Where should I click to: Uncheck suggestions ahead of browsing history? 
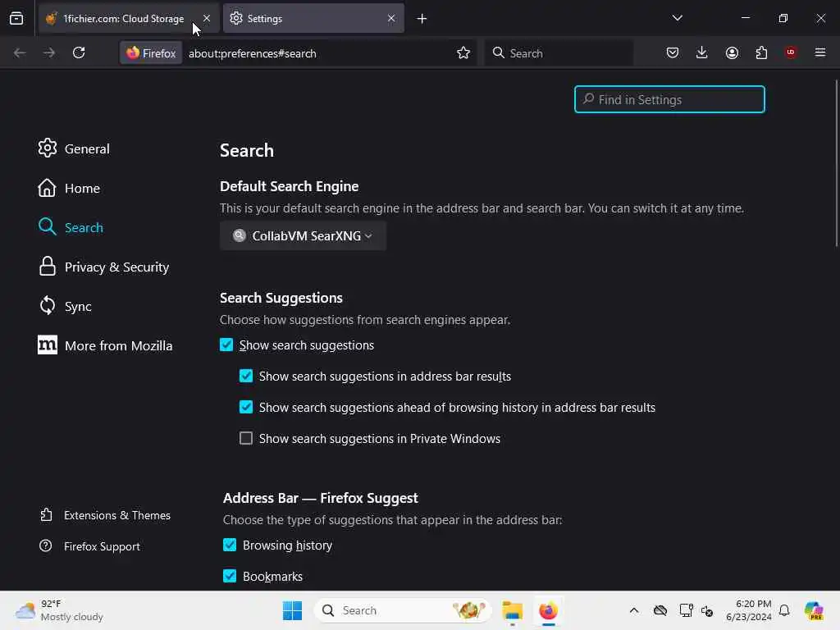point(246,407)
